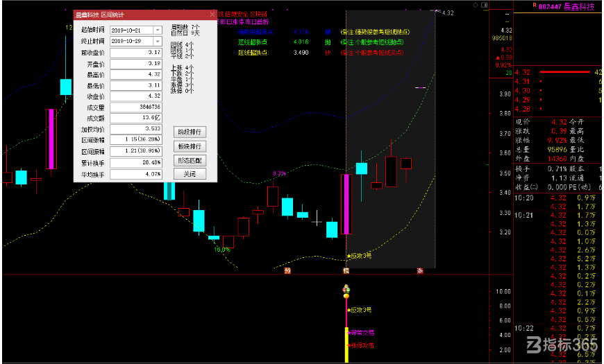This screenshot has width=604, height=364.
Task: Click the indicator value 4.316
Action: 301,32
